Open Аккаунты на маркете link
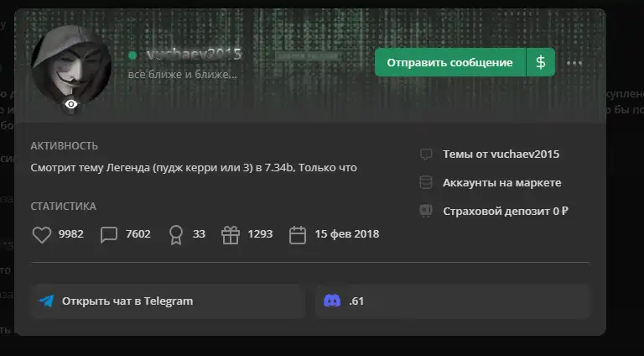Screen dimensions: 644x356 coord(502,182)
